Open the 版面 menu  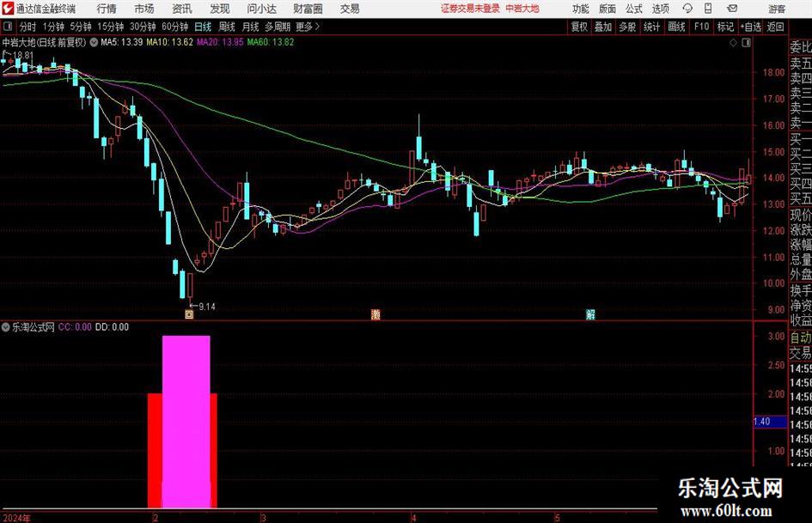click(x=607, y=9)
